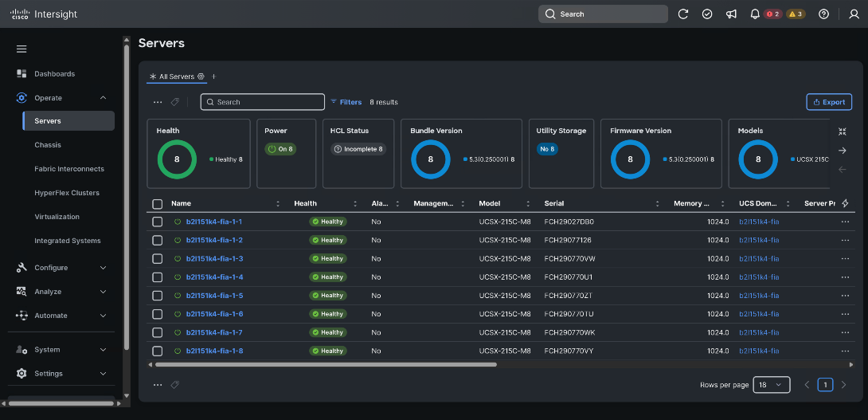Image resolution: width=868 pixels, height=420 pixels.
Task: Go to previous page arrow
Action: tap(807, 385)
